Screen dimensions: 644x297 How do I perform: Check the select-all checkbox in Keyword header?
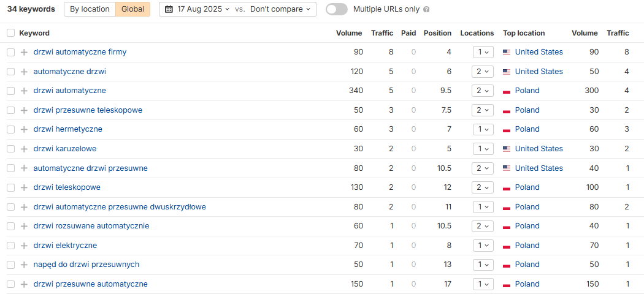[x=10, y=33]
